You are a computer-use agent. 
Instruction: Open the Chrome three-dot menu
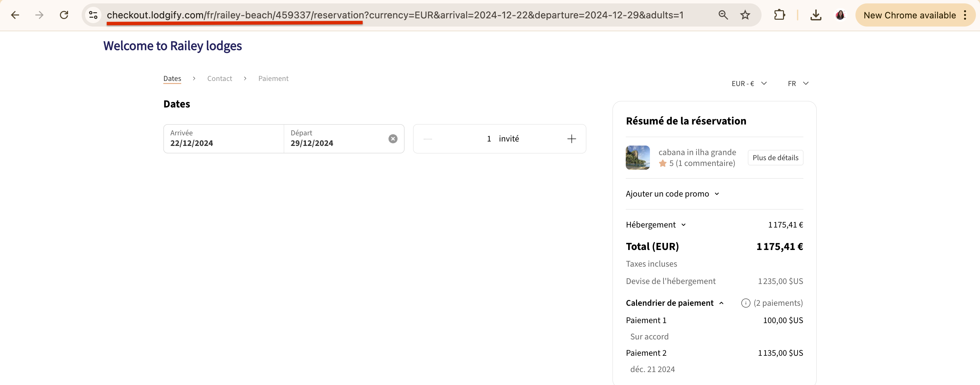[965, 15]
